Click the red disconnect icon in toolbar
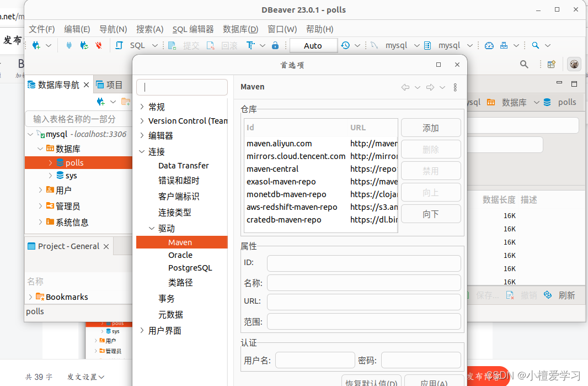 coord(99,45)
